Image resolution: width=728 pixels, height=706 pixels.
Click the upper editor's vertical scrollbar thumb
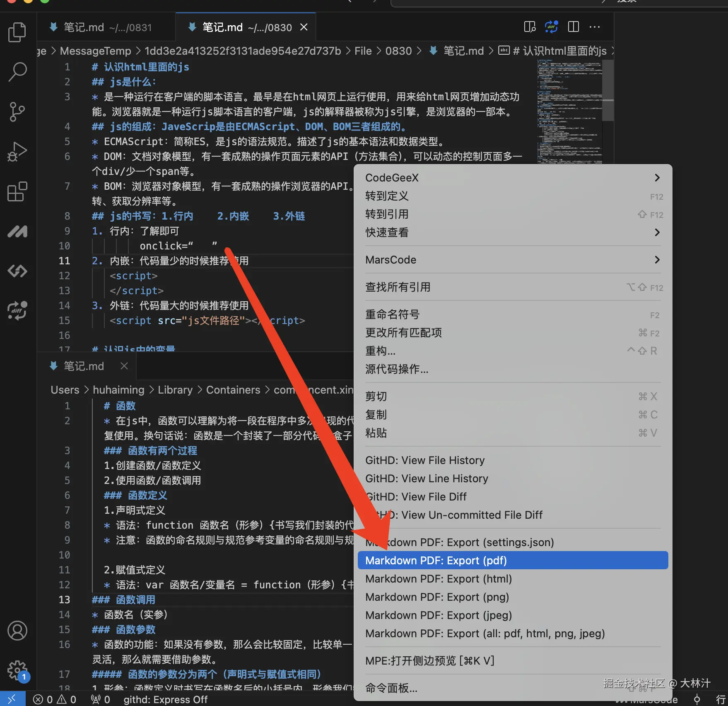[608, 90]
